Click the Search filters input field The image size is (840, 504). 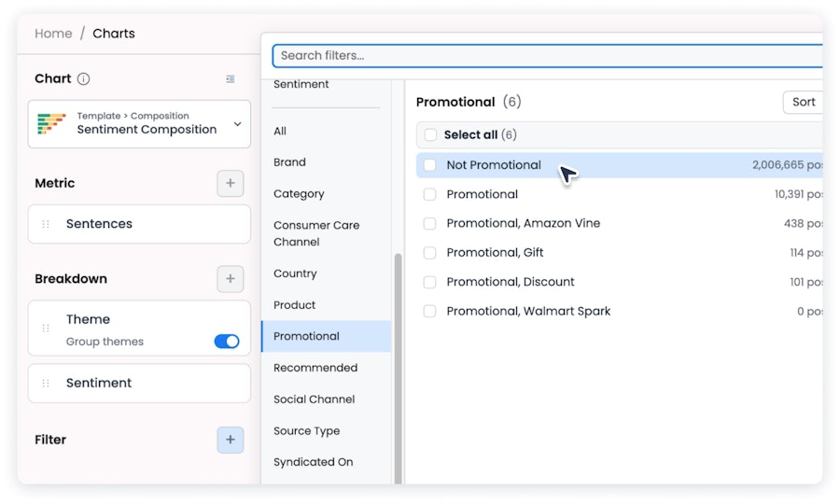(548, 56)
